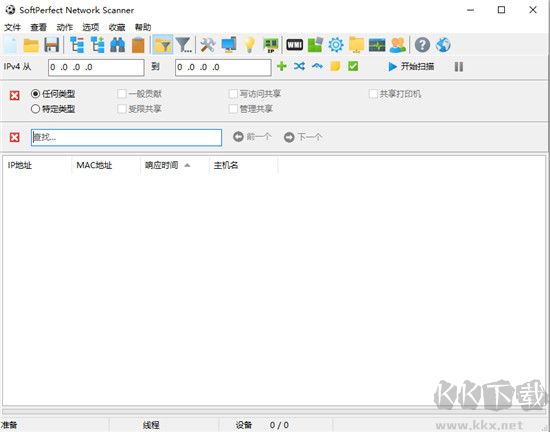Viewport: 550px width, 432px height.
Task: Toggle the folder filter icon
Action: point(162,45)
